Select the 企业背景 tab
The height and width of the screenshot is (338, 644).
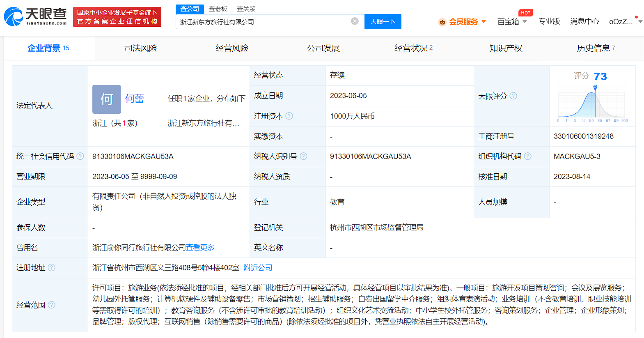tap(48, 48)
